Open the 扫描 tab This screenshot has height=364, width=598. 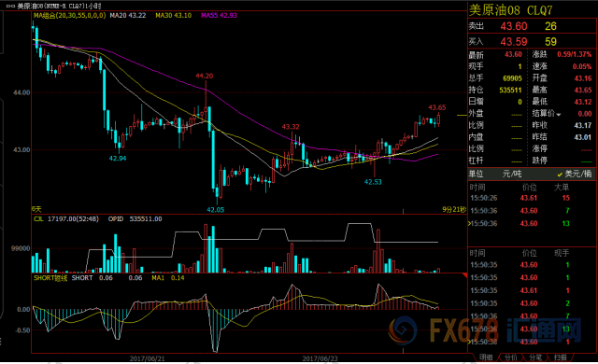pyautogui.click(x=560, y=357)
